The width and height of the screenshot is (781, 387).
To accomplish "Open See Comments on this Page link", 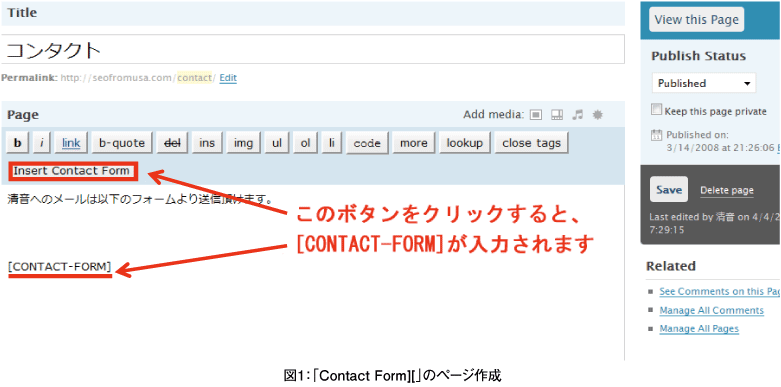I will click(x=720, y=291).
